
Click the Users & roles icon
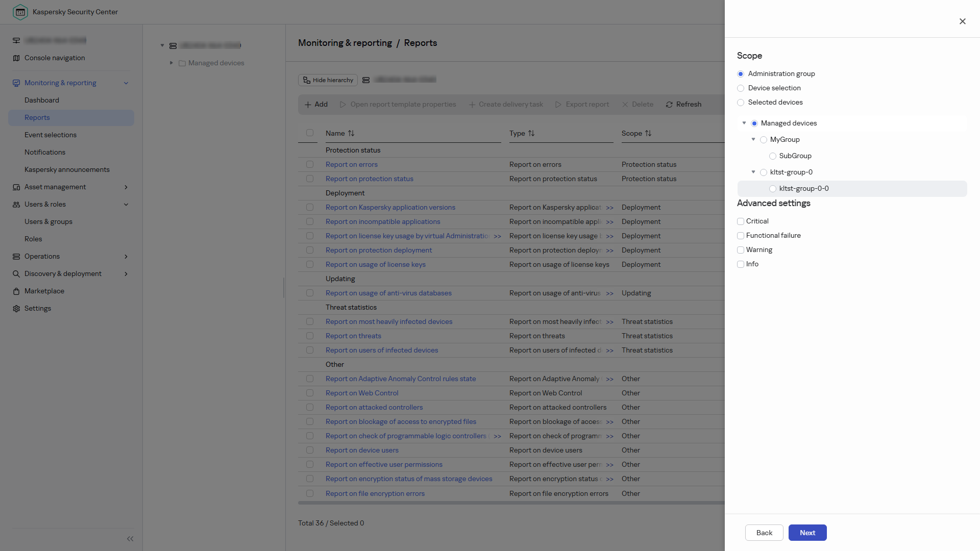pos(16,205)
